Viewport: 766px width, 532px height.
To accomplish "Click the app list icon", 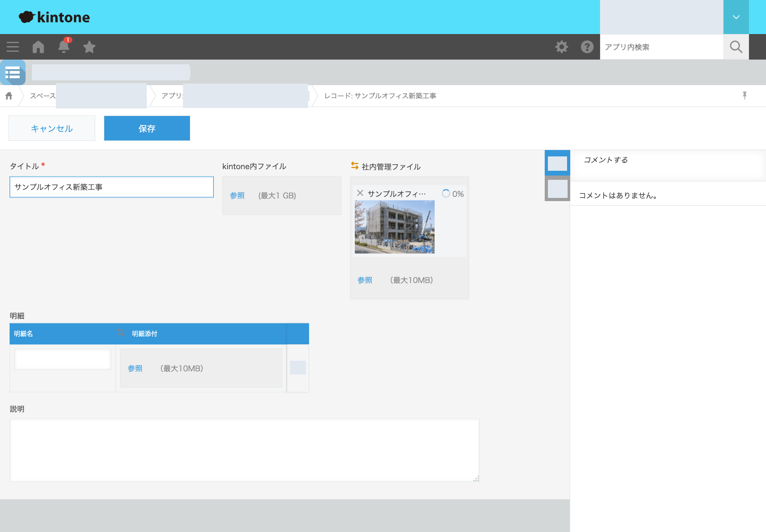I will [13, 72].
